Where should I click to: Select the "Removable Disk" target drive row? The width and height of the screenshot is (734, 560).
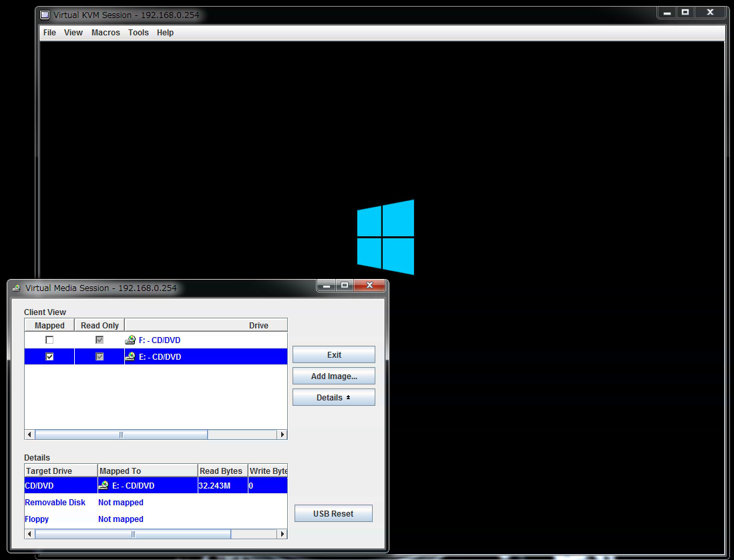click(156, 503)
